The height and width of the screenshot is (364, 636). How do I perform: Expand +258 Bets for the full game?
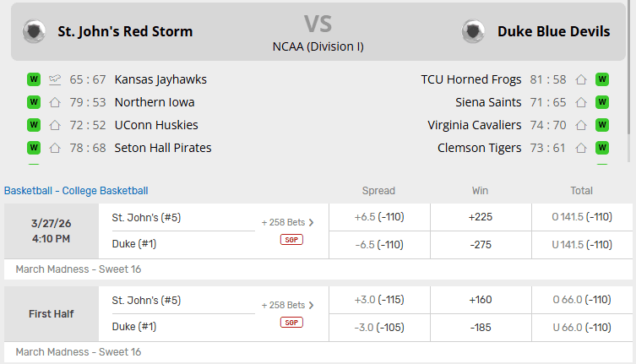coord(287,222)
